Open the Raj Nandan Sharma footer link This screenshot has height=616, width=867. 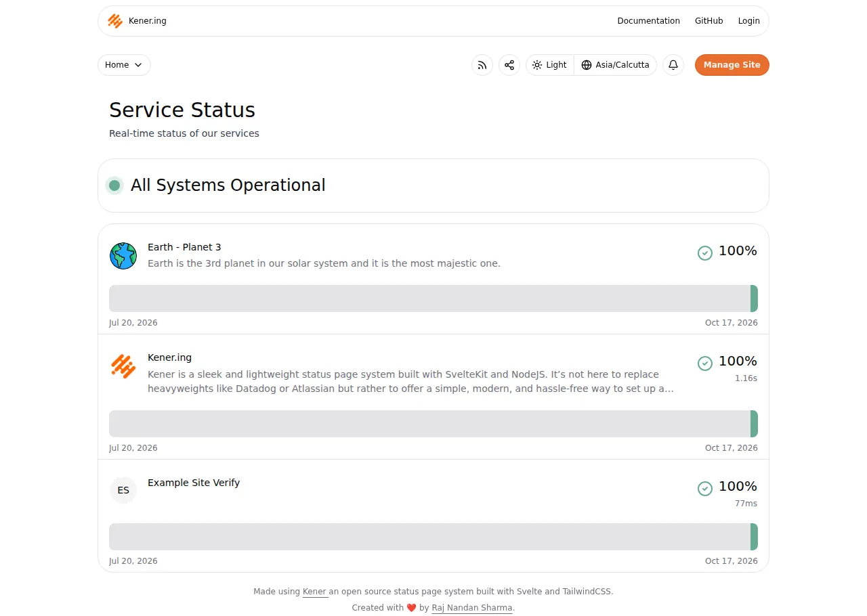472,608
